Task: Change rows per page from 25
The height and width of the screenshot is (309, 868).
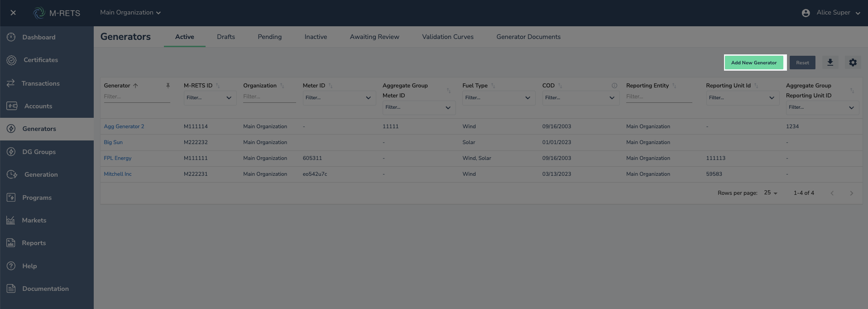Action: pos(771,193)
